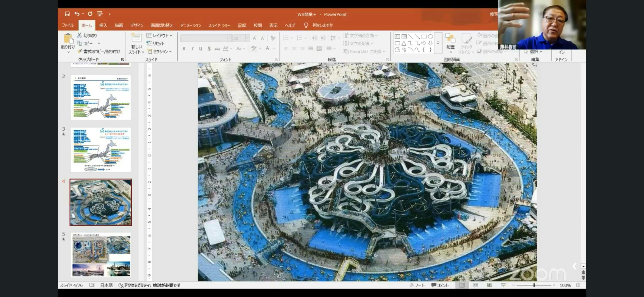Click the Reset (リセット) button

pos(156,43)
